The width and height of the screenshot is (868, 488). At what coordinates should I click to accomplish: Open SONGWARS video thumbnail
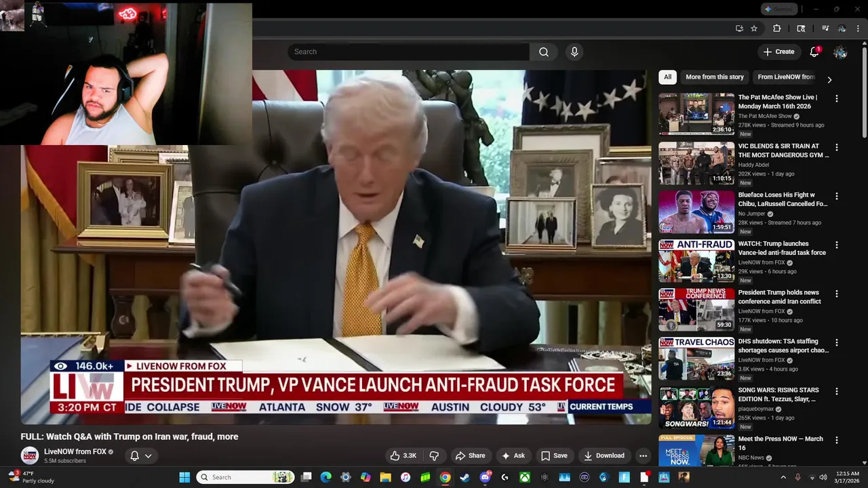coord(696,407)
